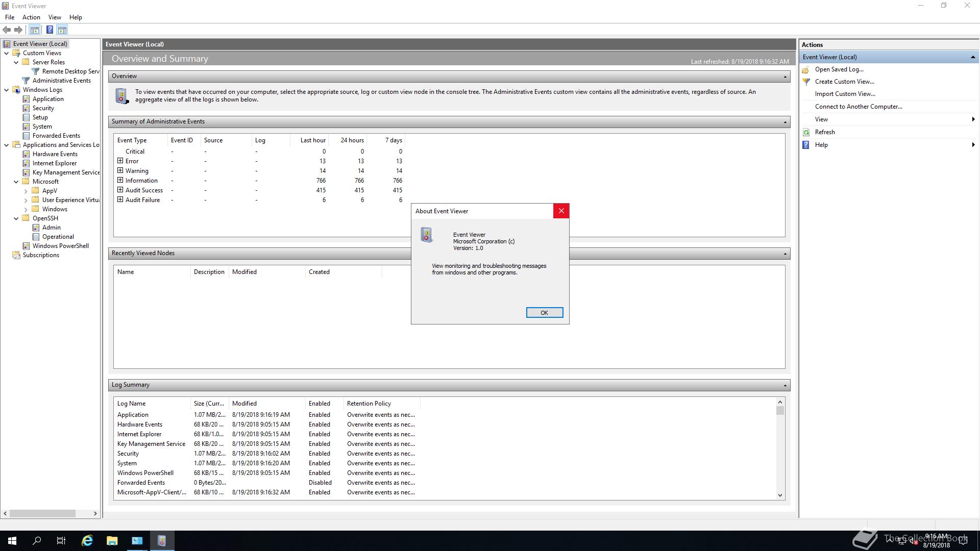
Task: Expand the Windows folder under Microsoft
Action: tap(26, 209)
